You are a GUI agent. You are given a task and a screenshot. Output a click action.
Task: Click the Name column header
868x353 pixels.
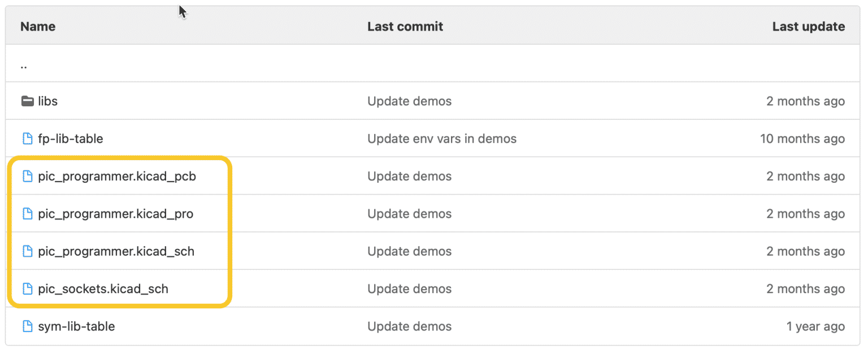(x=38, y=27)
